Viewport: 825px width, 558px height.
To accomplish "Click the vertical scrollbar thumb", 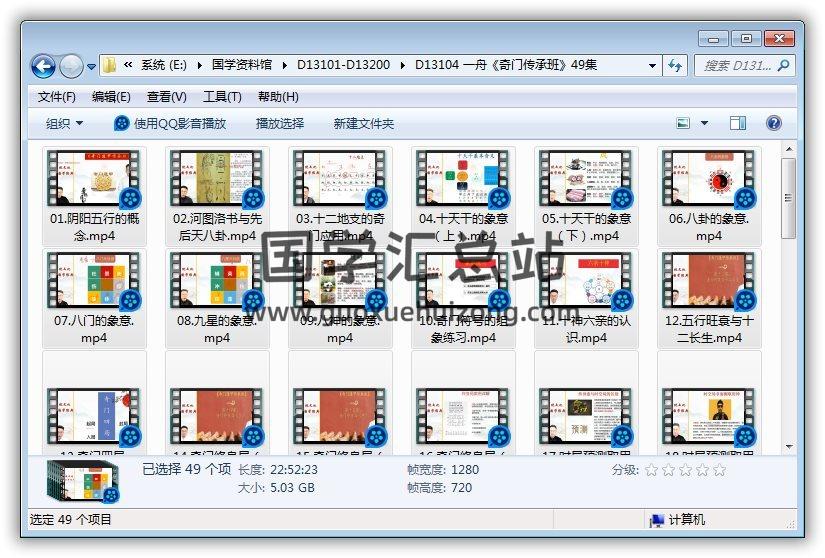I will coord(789,198).
